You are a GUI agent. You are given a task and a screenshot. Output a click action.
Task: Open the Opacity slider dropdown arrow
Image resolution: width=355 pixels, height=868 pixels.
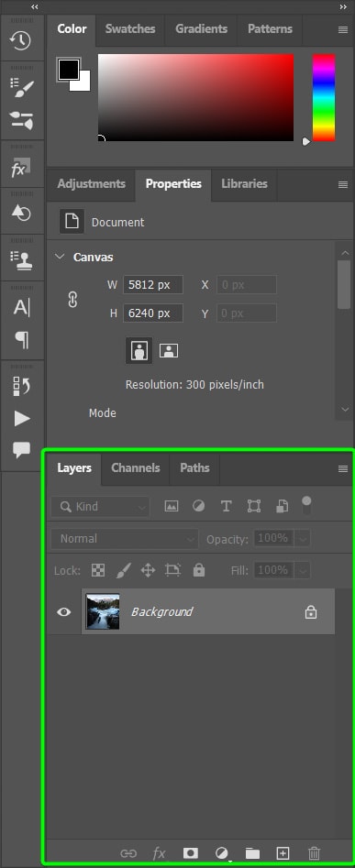(x=303, y=539)
